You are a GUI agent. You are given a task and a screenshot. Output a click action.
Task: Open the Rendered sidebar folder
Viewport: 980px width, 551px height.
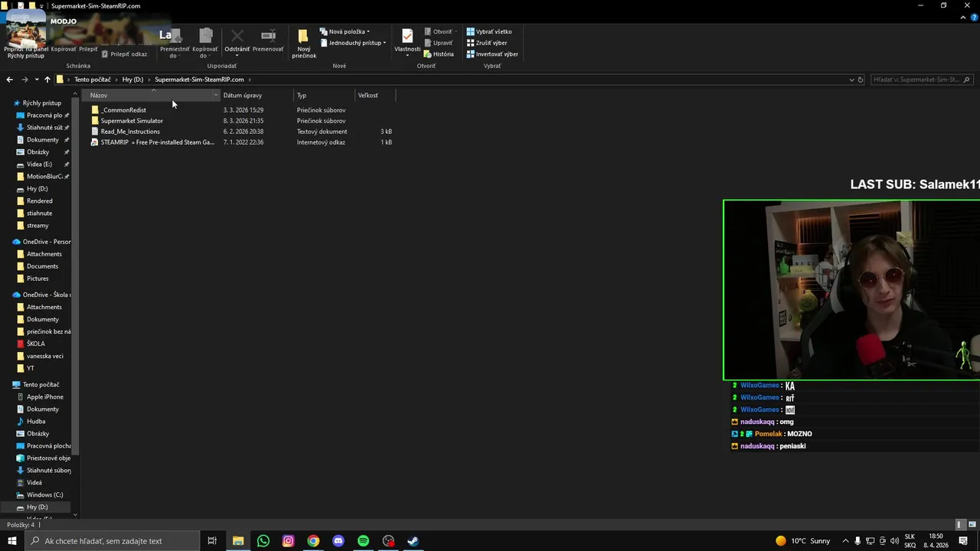pos(39,201)
